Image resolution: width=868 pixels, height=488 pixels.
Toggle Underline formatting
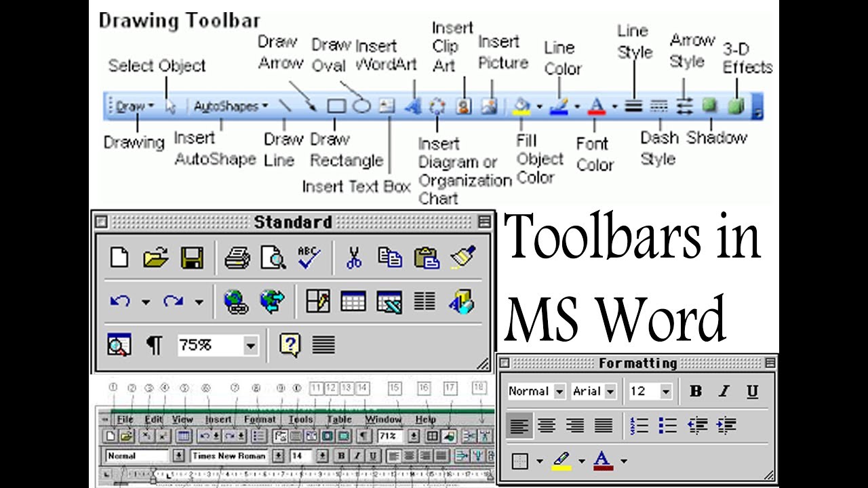752,391
